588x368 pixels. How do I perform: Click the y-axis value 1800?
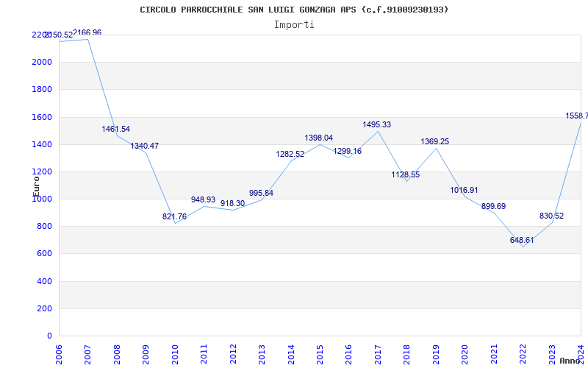[x=42, y=89]
